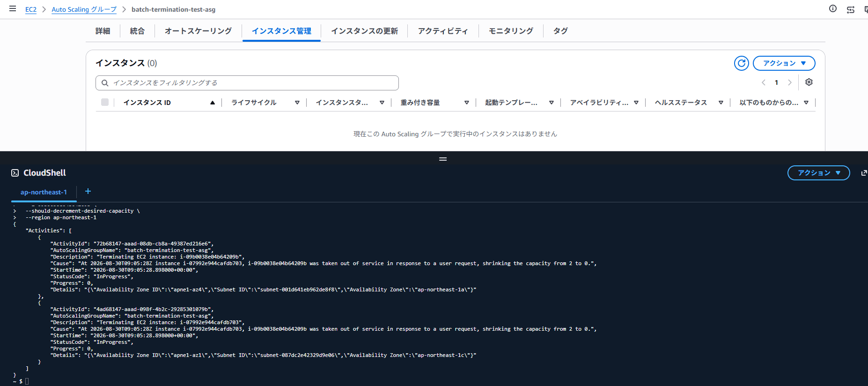Click the CloudShell title text
This screenshot has width=868, height=386.
click(x=45, y=173)
